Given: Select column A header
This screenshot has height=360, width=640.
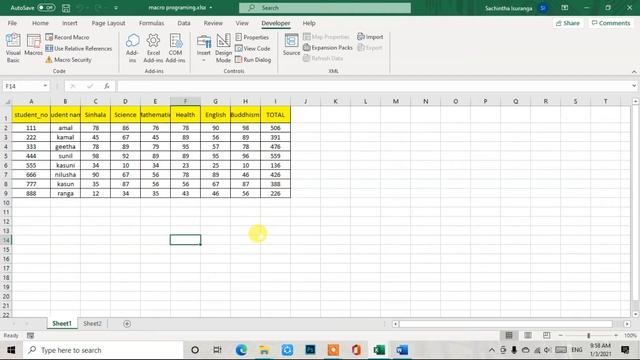Looking at the screenshot, I should [31, 101].
